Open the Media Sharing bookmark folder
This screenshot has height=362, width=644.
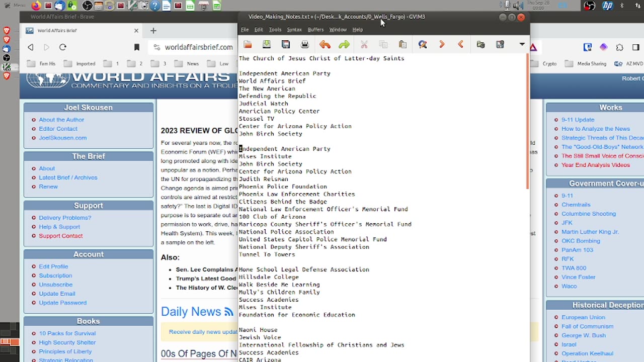pyautogui.click(x=585, y=64)
